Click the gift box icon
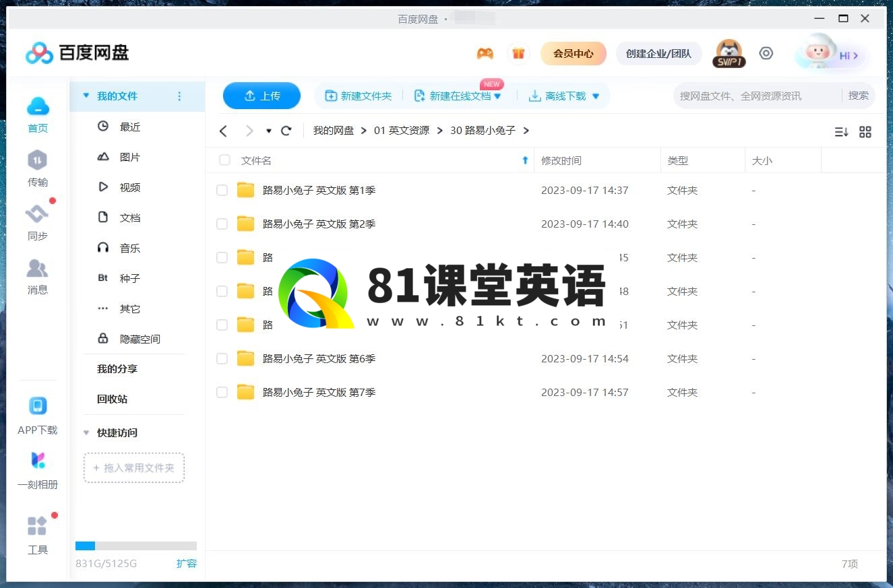This screenshot has width=893, height=588. (x=518, y=53)
